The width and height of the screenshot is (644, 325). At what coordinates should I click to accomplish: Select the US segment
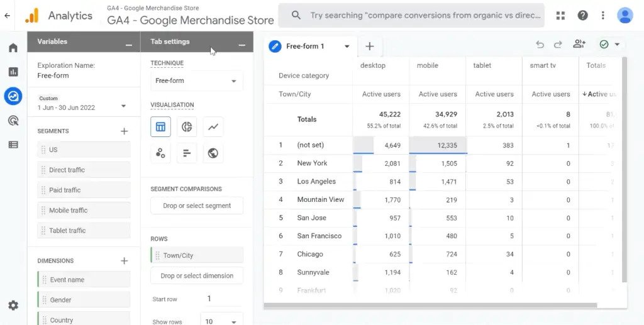click(84, 150)
